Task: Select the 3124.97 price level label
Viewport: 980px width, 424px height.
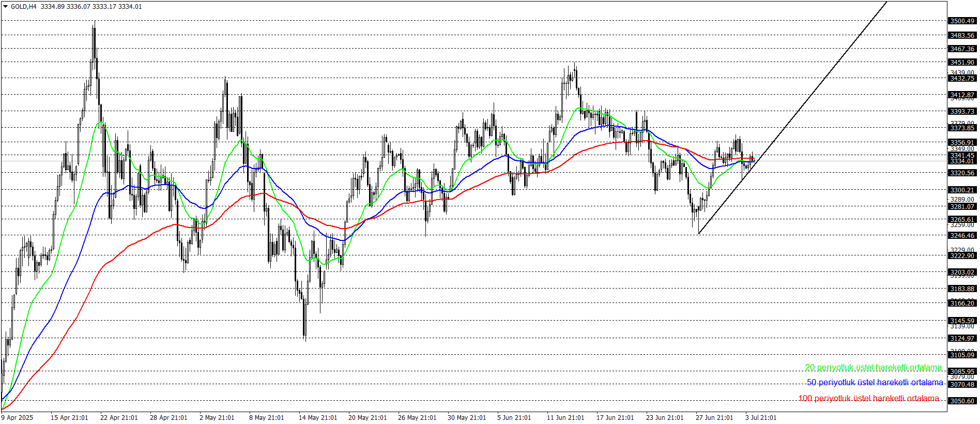Action: tap(962, 339)
